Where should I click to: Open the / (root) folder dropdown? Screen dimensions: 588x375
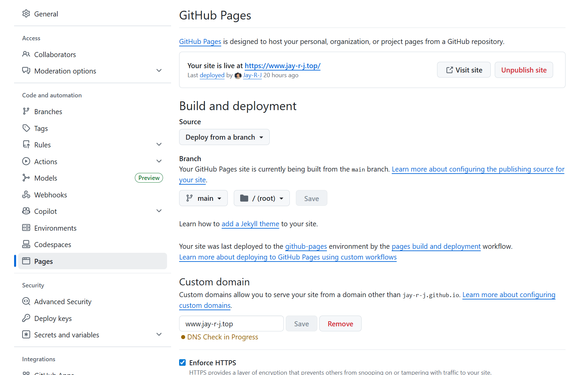coord(262,198)
